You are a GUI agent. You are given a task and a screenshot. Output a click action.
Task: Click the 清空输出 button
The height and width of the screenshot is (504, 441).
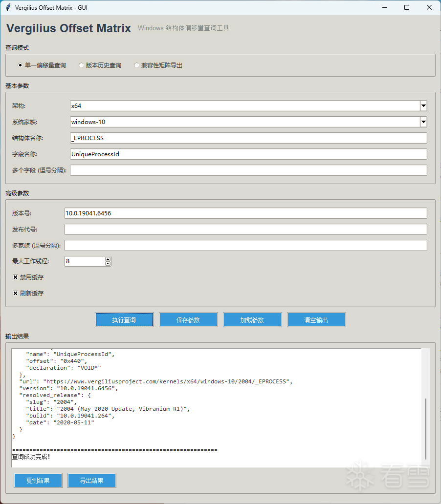(316, 320)
